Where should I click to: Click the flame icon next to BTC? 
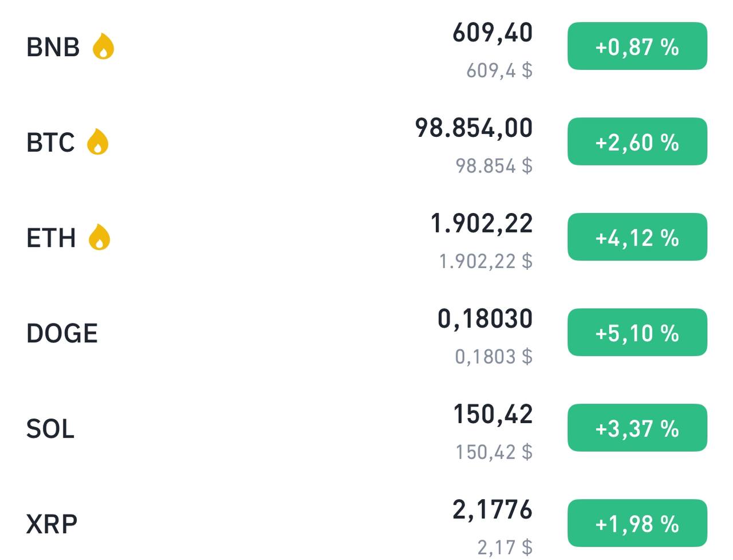click(x=98, y=142)
